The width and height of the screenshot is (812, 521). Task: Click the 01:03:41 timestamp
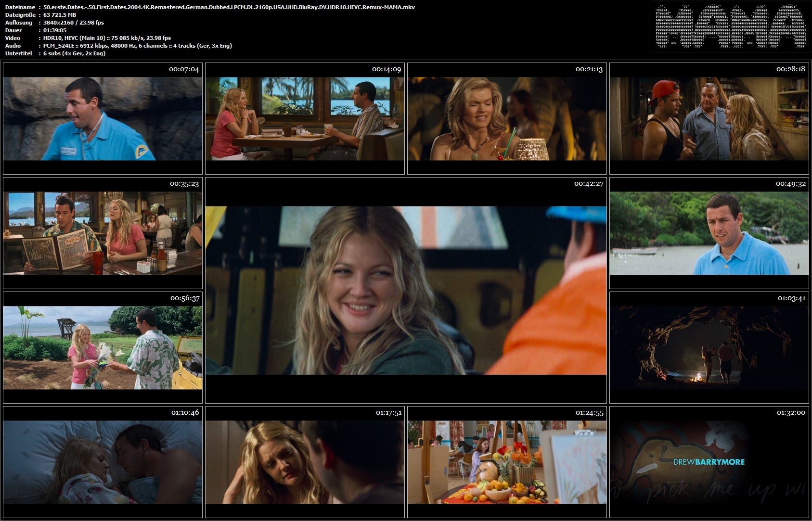792,298
